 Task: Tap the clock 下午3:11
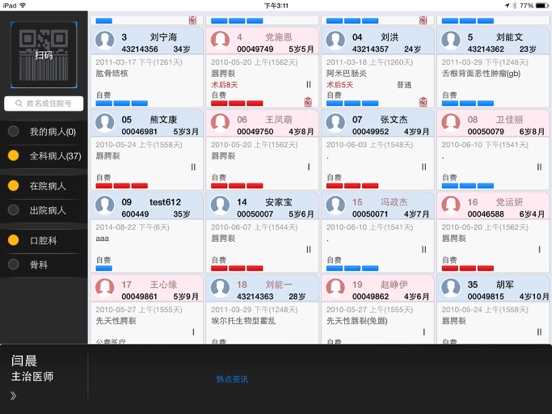point(276,5)
